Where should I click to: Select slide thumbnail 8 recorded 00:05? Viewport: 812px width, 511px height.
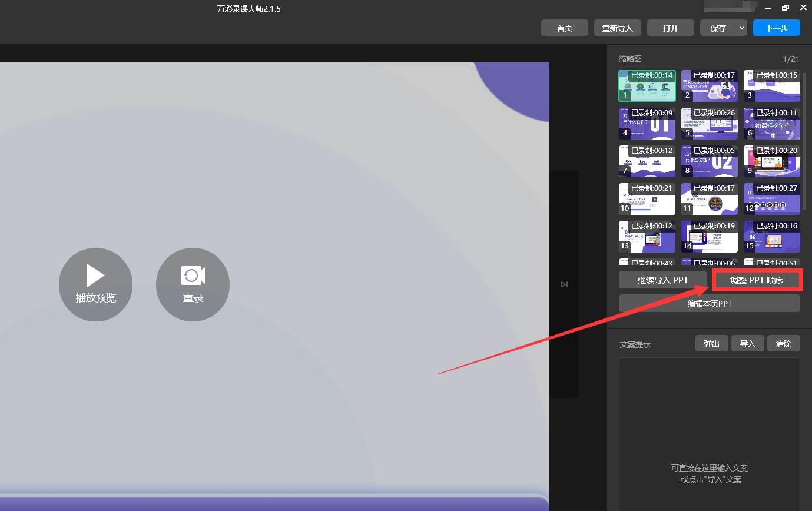(710, 161)
